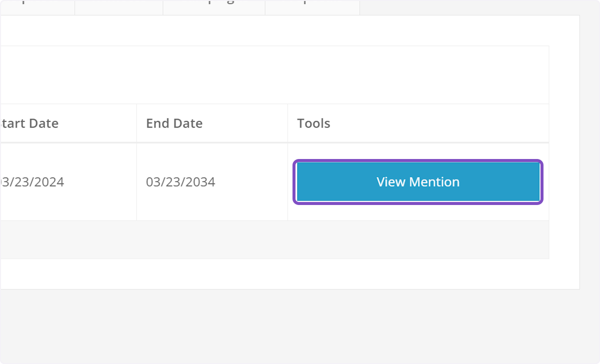Click the End Date header divider
The image size is (600, 364).
[x=287, y=123]
